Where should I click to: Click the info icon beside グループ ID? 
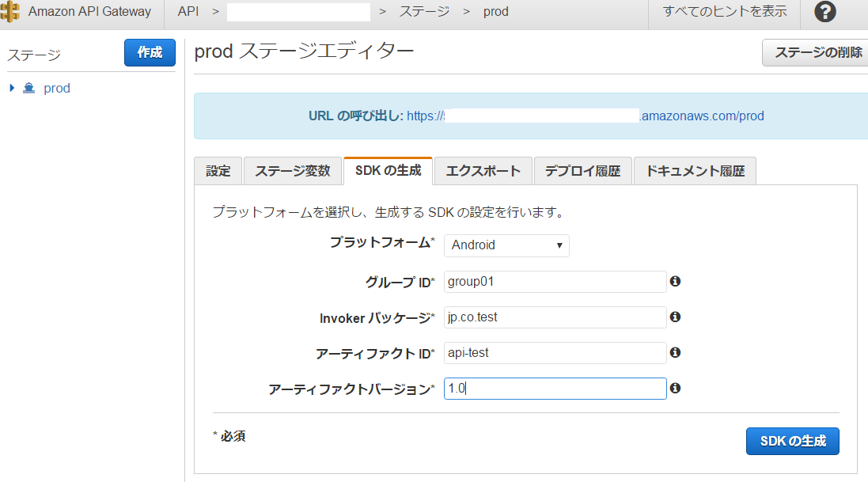(x=675, y=281)
